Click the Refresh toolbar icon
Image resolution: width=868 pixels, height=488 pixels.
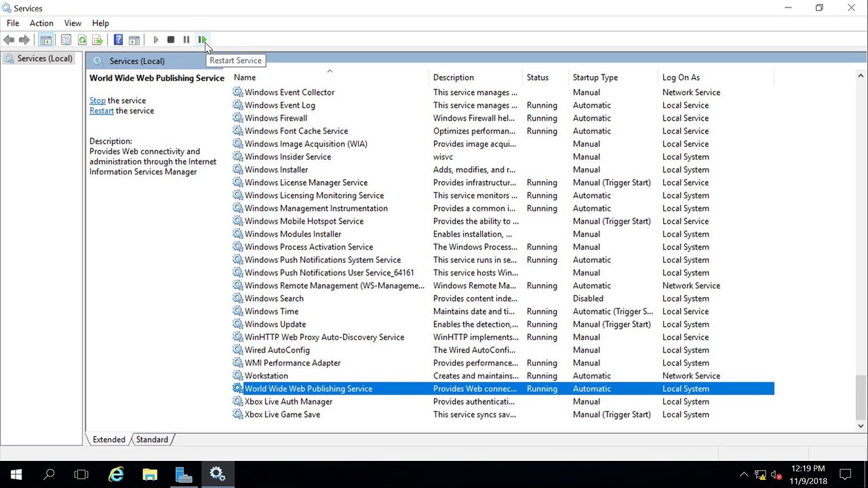[82, 40]
